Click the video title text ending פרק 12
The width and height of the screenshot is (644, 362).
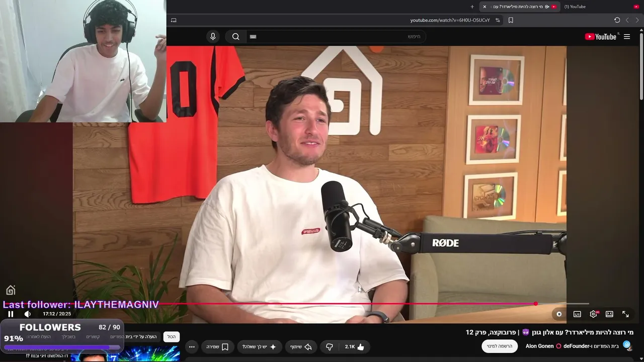[549, 332]
